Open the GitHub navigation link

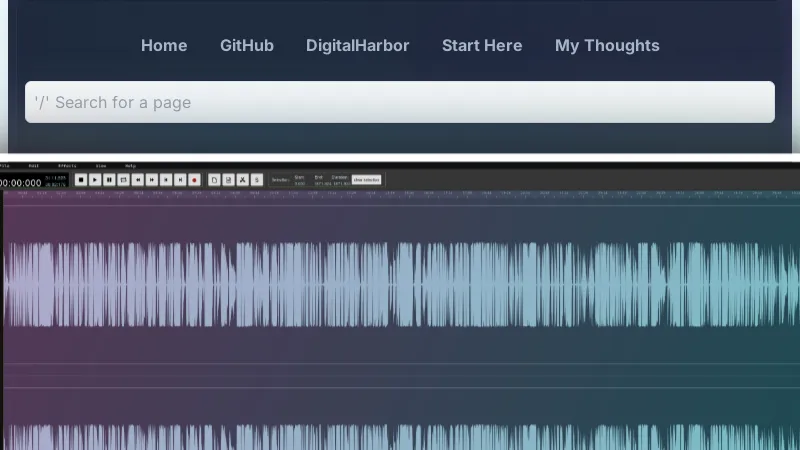(247, 45)
